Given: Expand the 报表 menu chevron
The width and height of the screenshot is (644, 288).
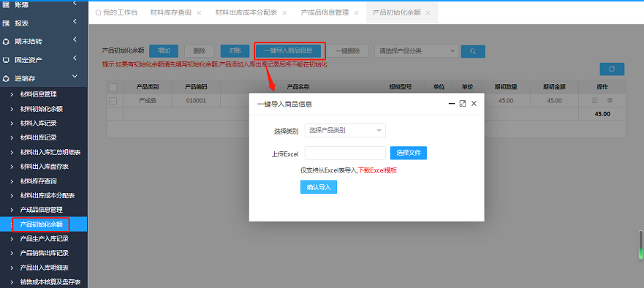Looking at the screenshot, I should click(x=75, y=21).
